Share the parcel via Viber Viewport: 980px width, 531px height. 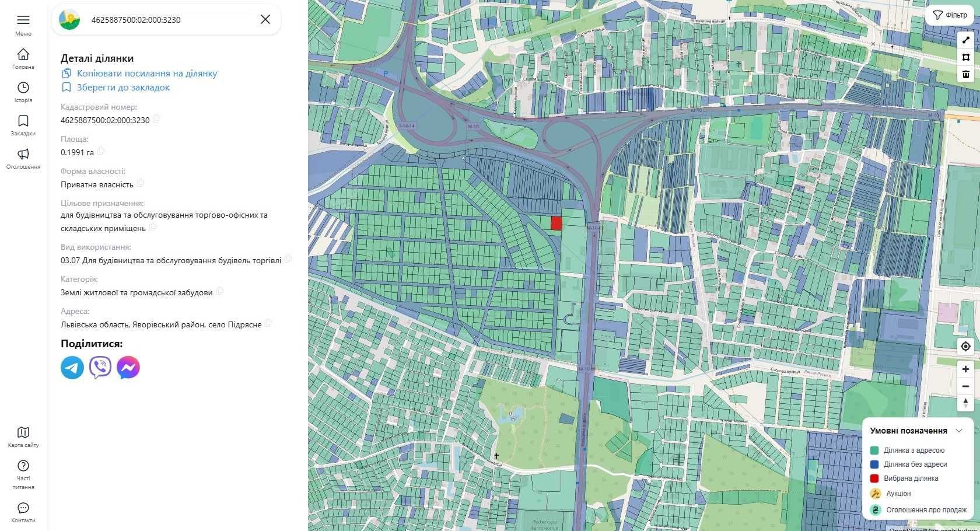(100, 368)
